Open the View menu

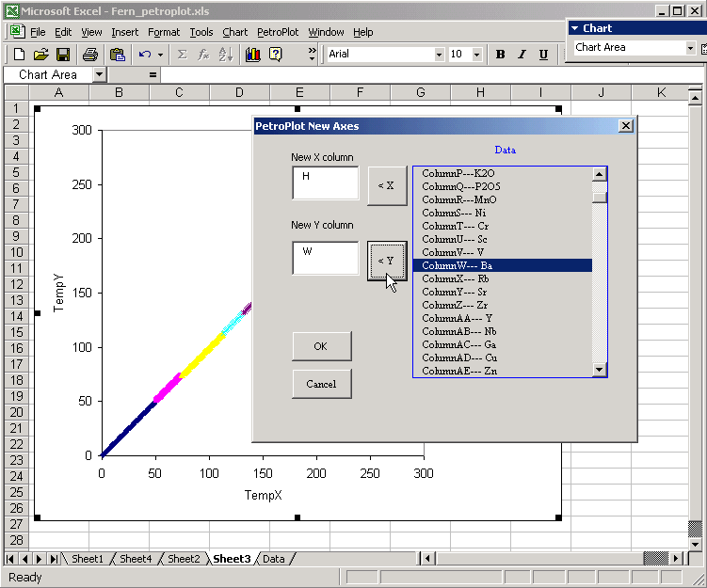[91, 32]
